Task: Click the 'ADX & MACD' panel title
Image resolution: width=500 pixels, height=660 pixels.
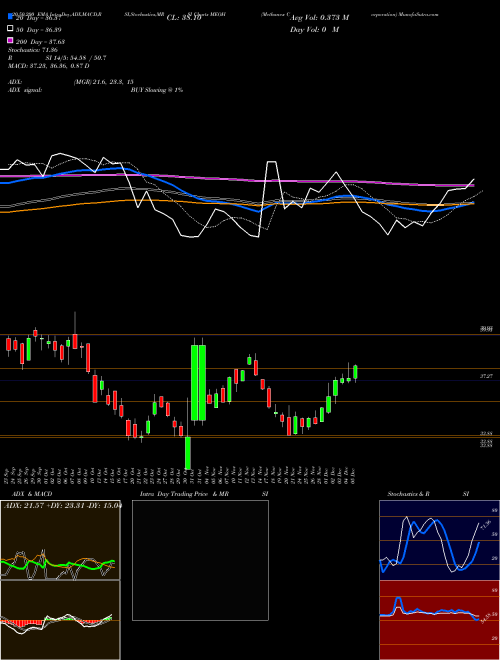Action: point(32,494)
